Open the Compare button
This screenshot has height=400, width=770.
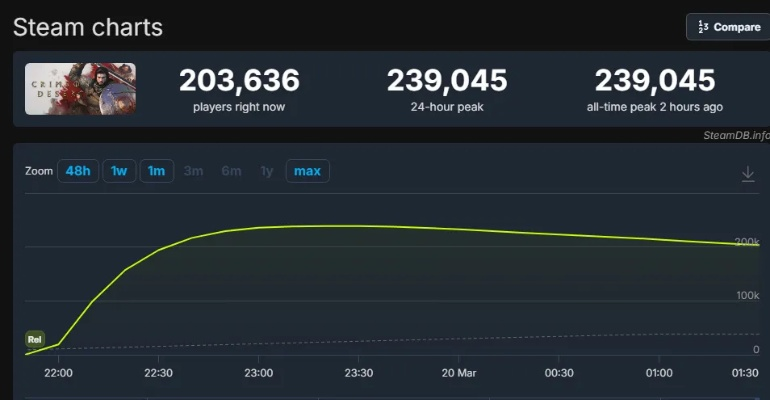728,27
